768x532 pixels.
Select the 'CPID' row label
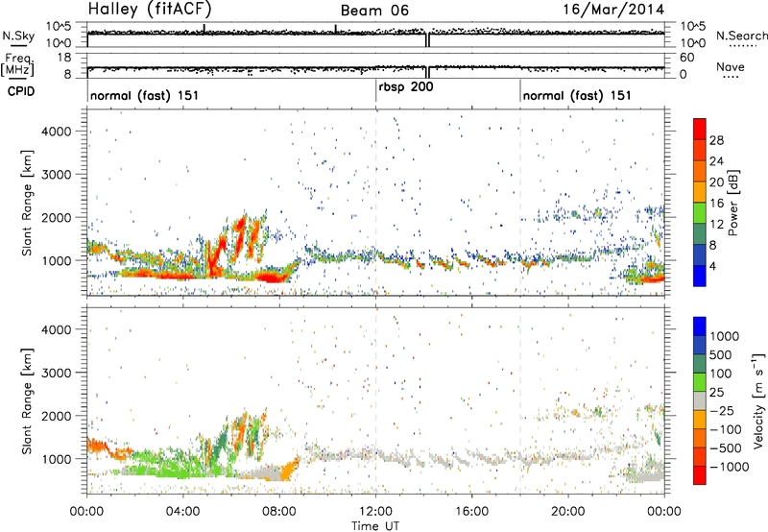21,91
